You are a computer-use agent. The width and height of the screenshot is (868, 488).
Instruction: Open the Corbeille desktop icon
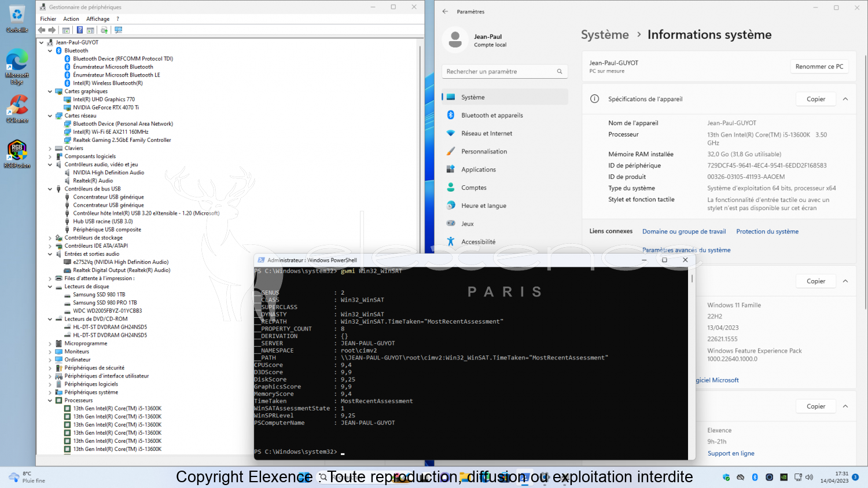click(x=17, y=19)
